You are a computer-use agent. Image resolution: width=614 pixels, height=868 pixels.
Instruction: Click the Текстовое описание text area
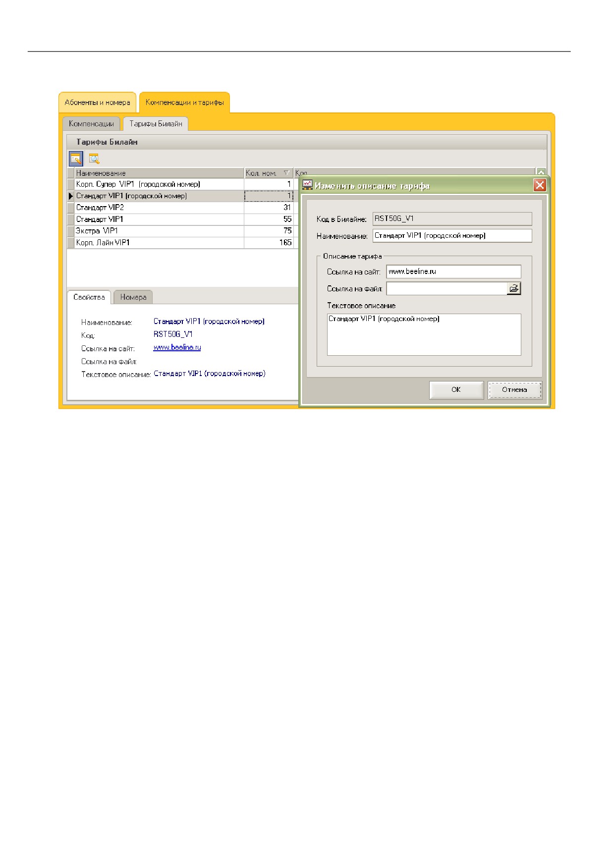424,334
